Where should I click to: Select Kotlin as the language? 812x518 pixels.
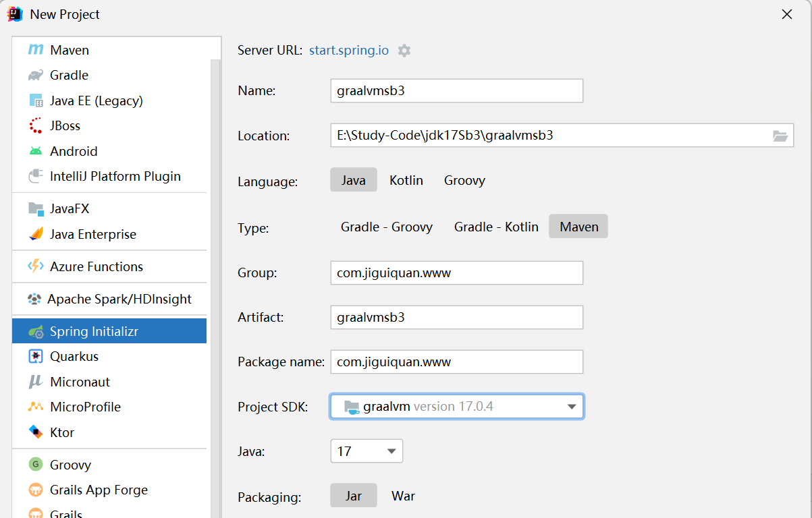(x=406, y=180)
